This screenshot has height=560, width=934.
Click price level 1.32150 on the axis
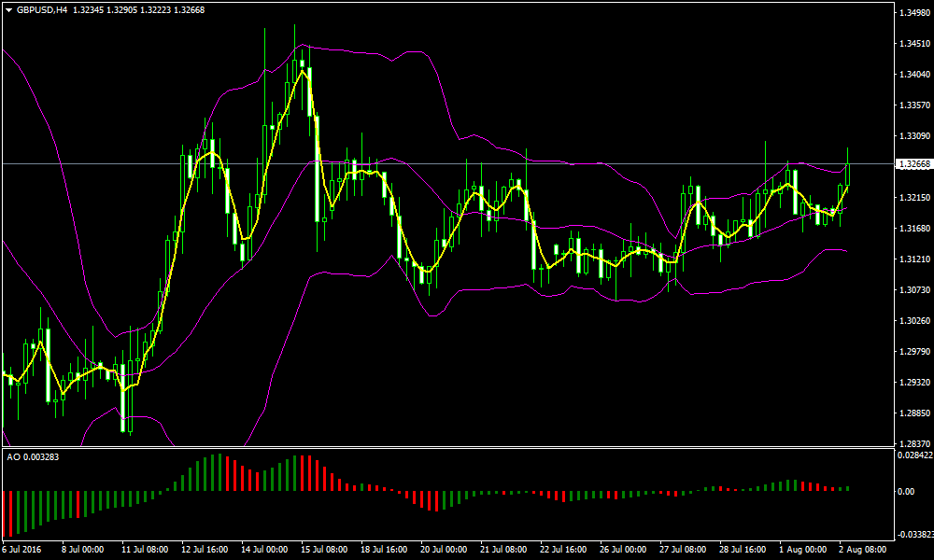[x=914, y=198]
